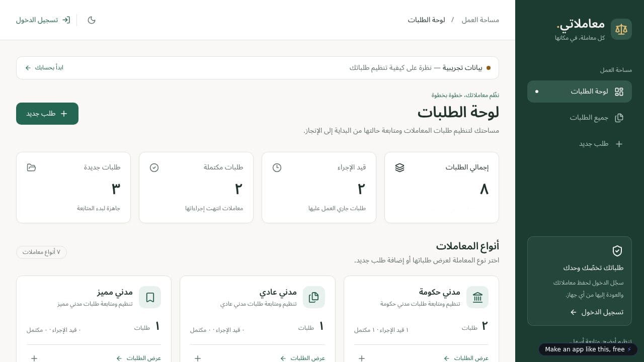Click the folder icon in طلبات جديدة card
The height and width of the screenshot is (362, 644).
click(x=31, y=167)
